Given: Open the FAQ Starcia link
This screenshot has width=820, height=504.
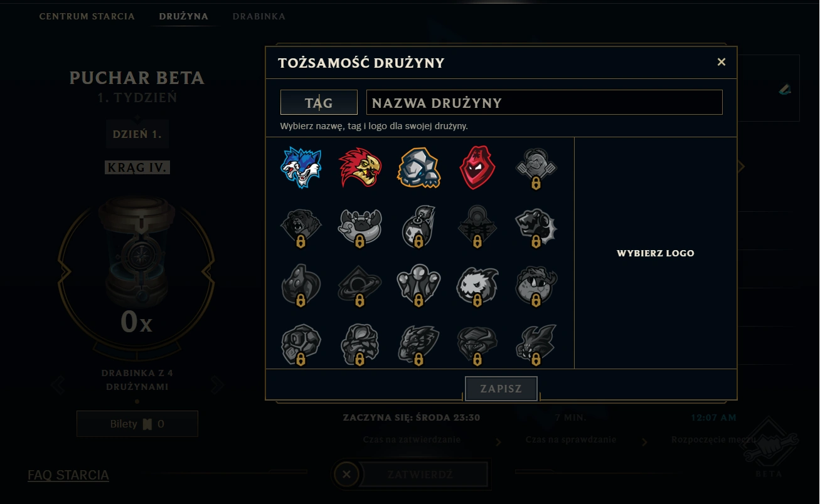Looking at the screenshot, I should click(68, 475).
